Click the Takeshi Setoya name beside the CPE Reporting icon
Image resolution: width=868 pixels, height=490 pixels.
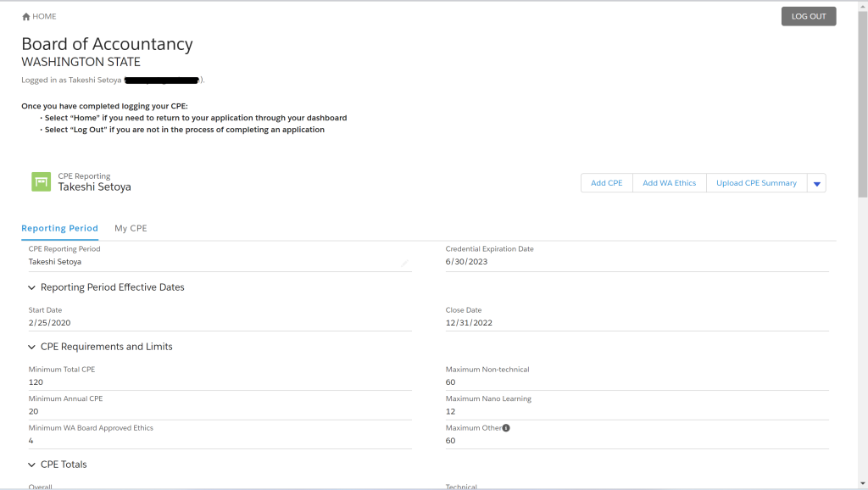(95, 187)
